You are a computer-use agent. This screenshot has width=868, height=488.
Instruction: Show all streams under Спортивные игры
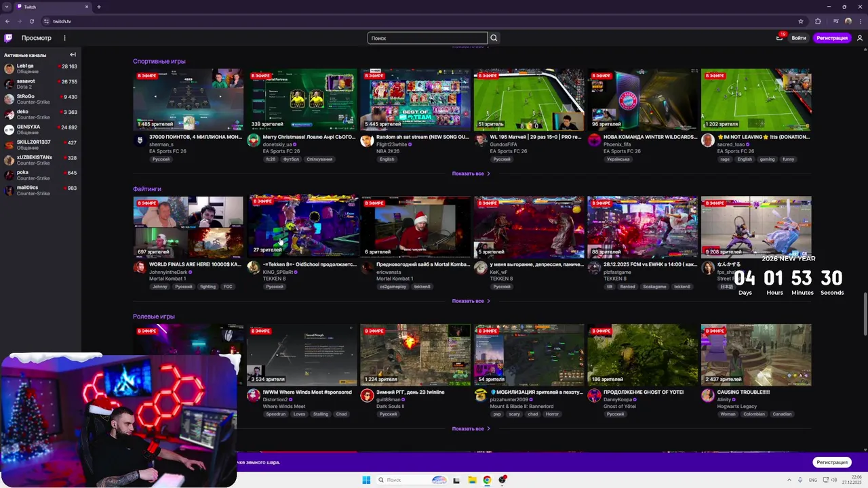[x=471, y=174]
